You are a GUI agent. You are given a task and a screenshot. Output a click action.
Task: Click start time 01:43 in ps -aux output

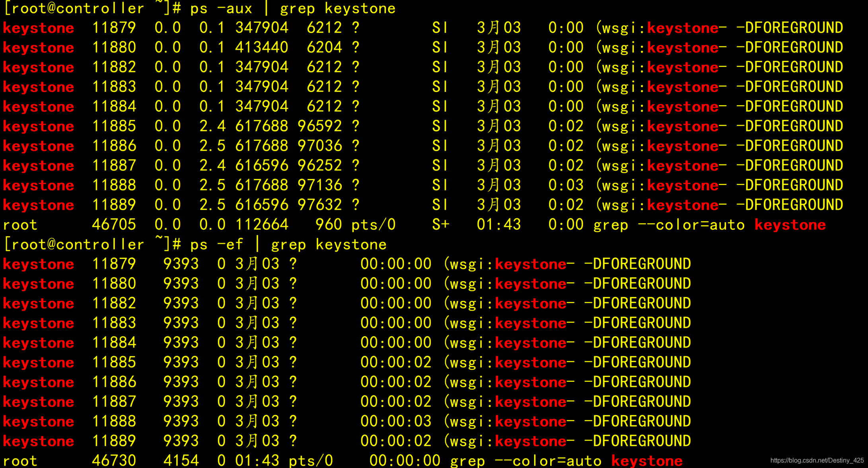(x=499, y=225)
